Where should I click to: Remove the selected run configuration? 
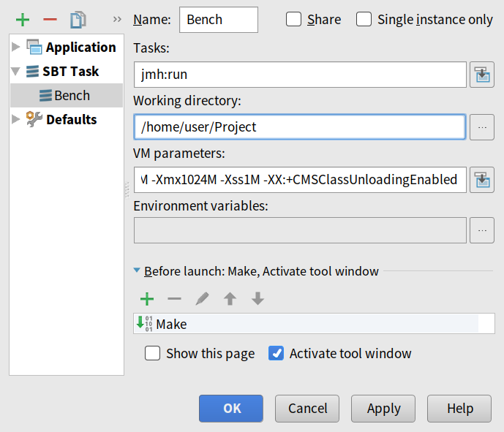[x=50, y=20]
